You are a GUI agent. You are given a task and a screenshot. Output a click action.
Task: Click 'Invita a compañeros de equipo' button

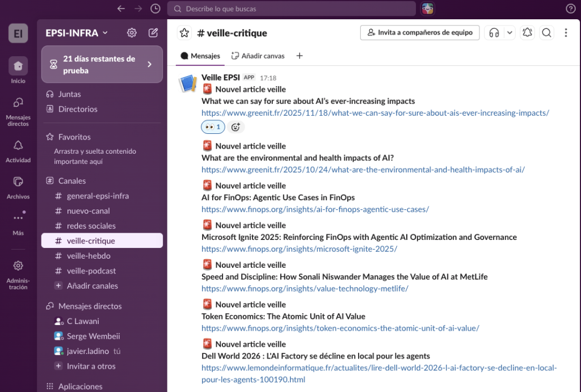click(x=420, y=32)
